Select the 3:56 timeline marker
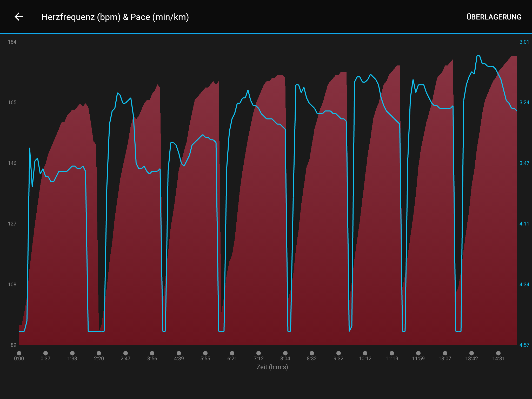Viewport: 532px width, 399px height. pyautogui.click(x=152, y=353)
